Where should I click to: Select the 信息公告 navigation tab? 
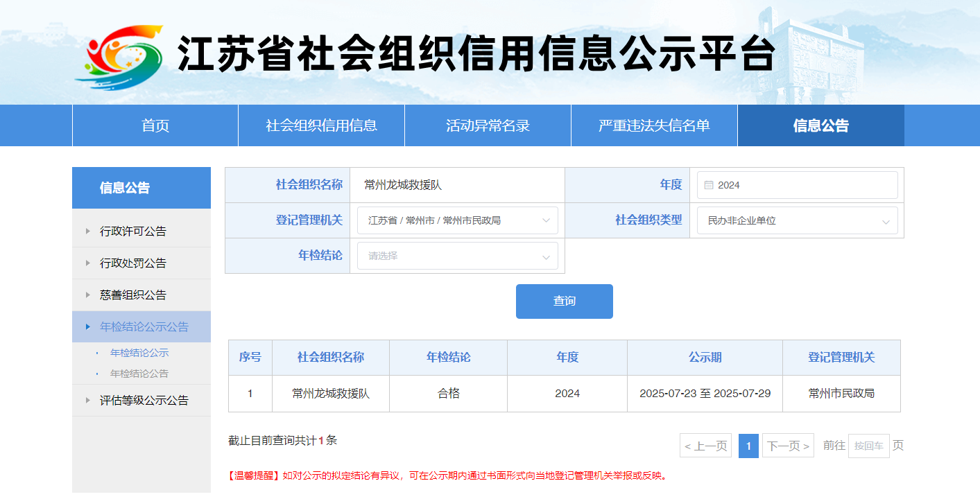click(820, 125)
